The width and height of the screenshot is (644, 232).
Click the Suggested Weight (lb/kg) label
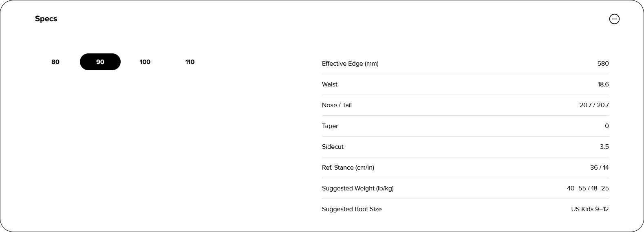[x=358, y=188]
